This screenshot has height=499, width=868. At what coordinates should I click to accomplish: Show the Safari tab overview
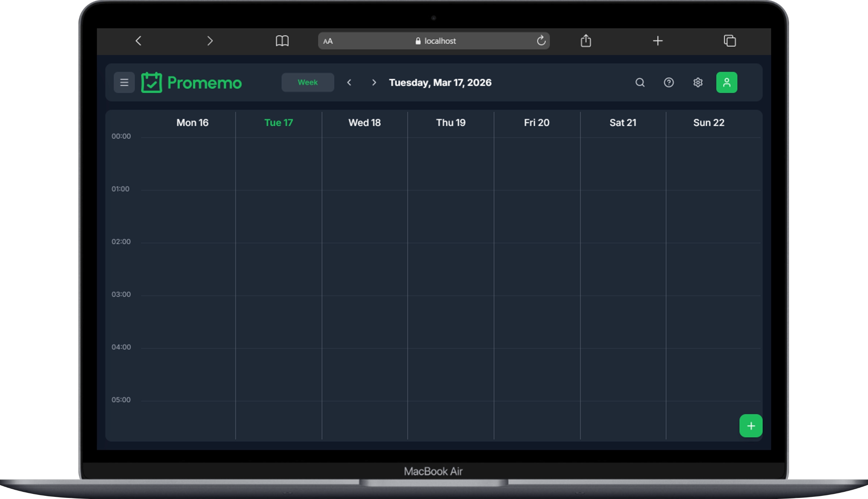click(730, 41)
